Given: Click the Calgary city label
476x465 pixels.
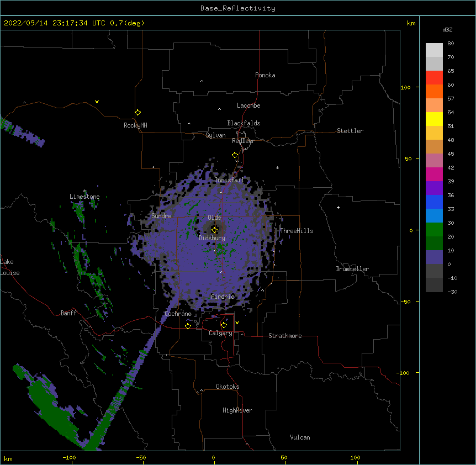Looking at the screenshot, I should point(220,333).
